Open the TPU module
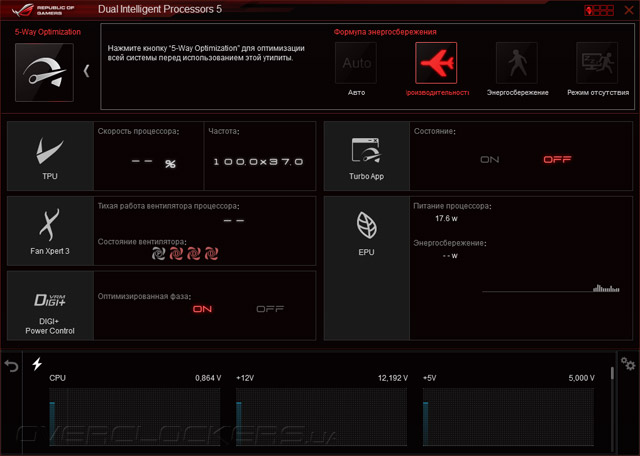 50,156
